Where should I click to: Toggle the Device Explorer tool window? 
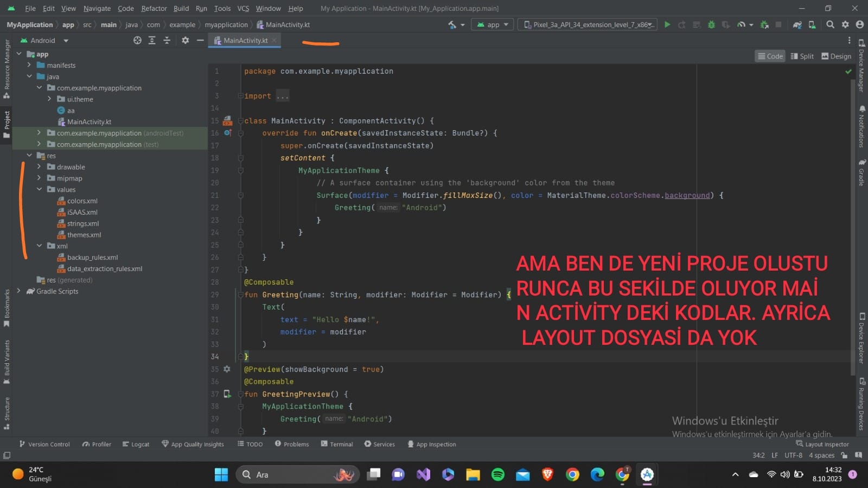(861, 338)
